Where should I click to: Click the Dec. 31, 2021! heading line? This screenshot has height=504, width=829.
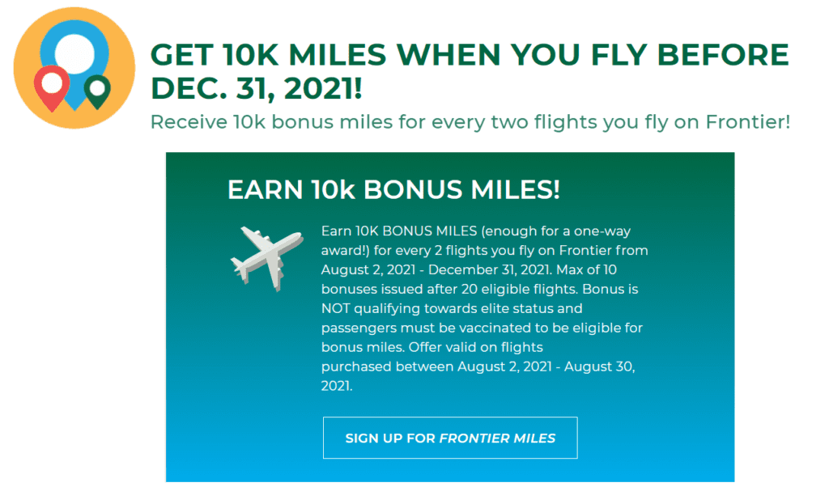click(x=257, y=87)
